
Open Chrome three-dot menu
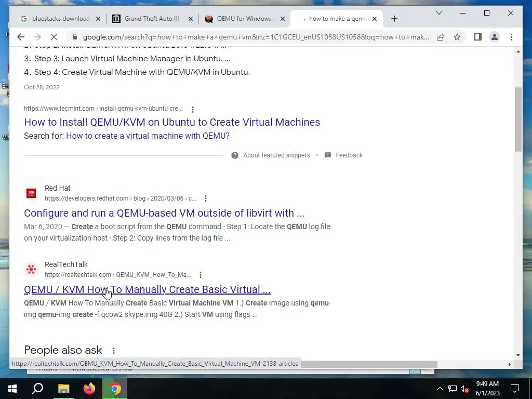511,37
